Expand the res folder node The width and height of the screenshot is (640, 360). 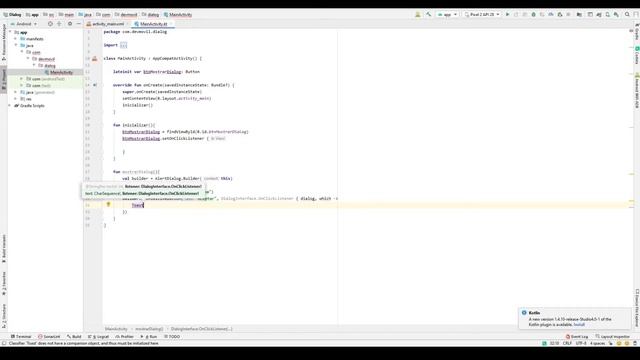tap(16, 99)
